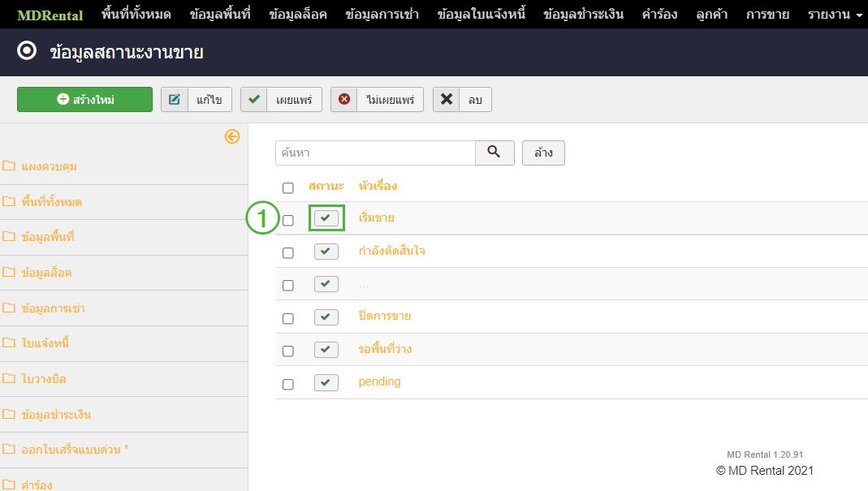Toggle published status of รอพื้นที่ว่าง
868x491 pixels.
pos(326,349)
